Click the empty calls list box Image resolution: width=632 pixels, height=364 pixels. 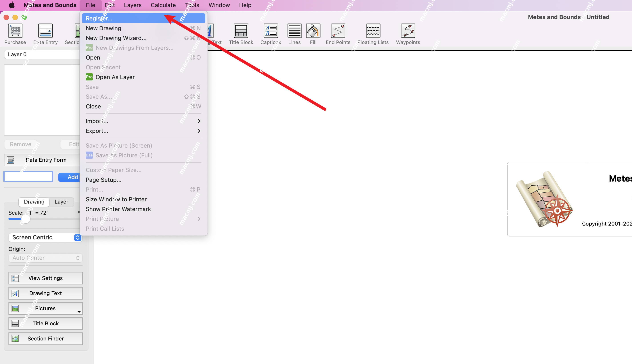tap(42, 100)
